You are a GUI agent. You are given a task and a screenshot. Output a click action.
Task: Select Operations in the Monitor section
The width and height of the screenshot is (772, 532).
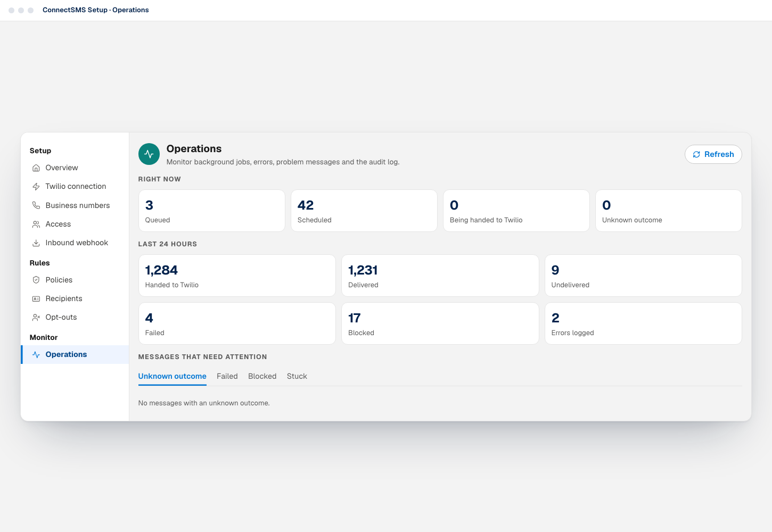pos(75,355)
